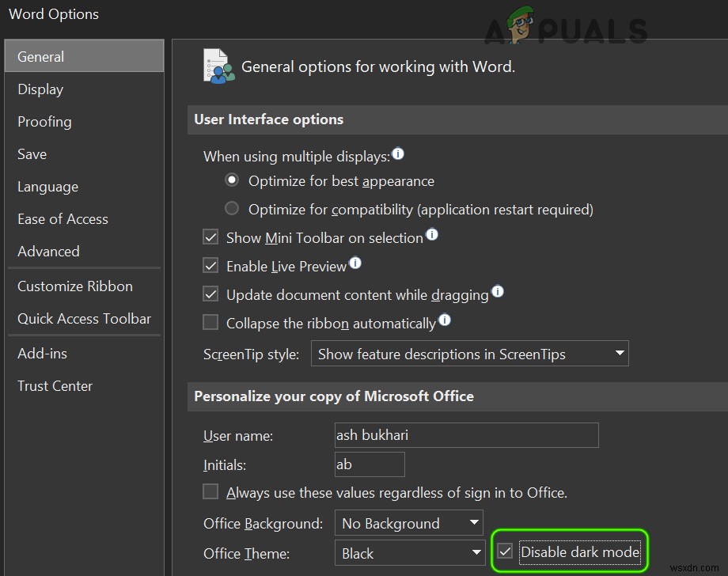Click the info icon for Show Mini Toolbar

point(433,235)
